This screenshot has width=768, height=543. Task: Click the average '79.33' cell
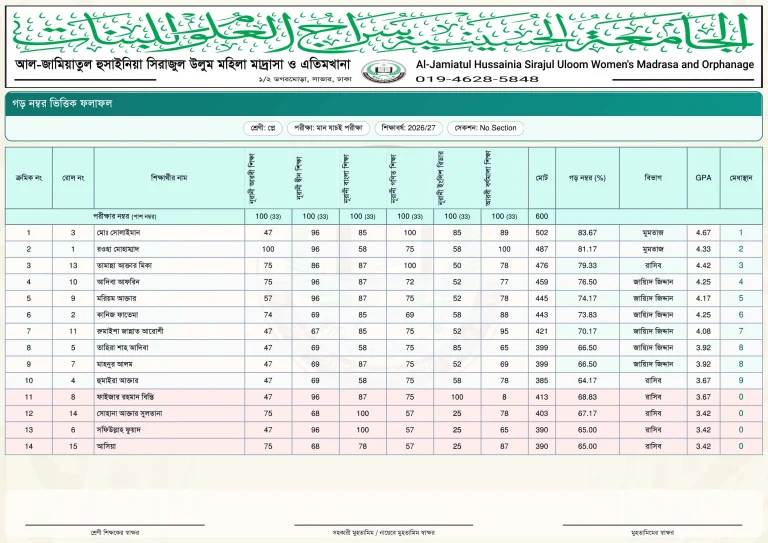click(587, 265)
